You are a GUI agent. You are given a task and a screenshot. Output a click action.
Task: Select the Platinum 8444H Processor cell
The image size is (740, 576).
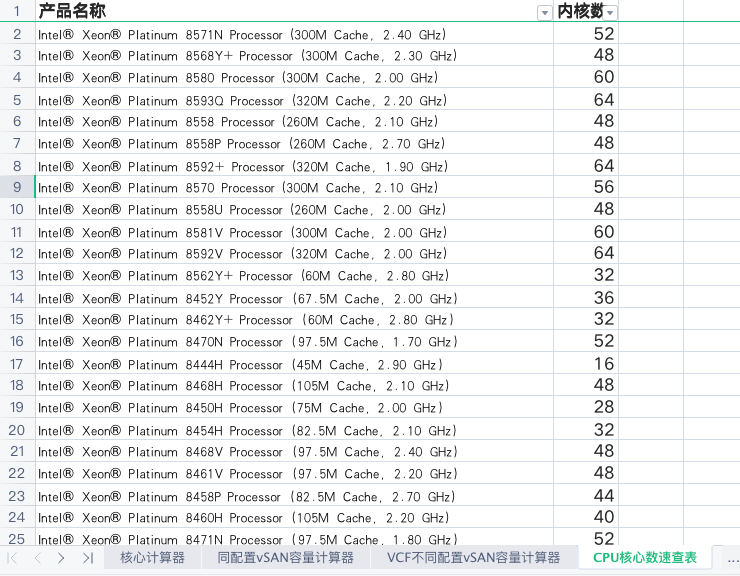[x=294, y=364]
